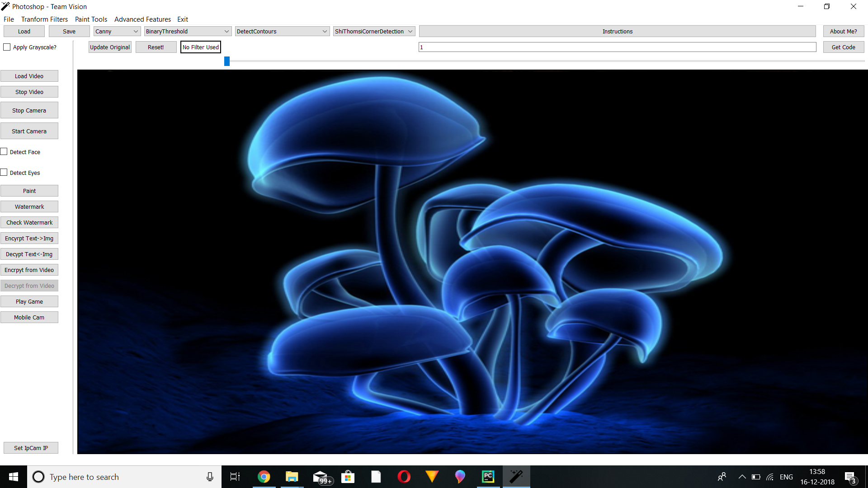The width and height of the screenshot is (868, 488).
Task: Open the Mail app taskbar icon
Action: (x=320, y=477)
